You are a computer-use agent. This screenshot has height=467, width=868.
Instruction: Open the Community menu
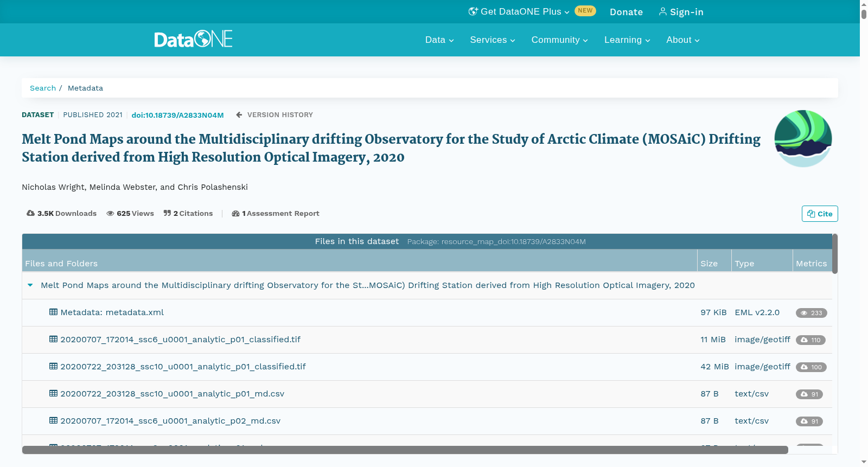click(559, 40)
